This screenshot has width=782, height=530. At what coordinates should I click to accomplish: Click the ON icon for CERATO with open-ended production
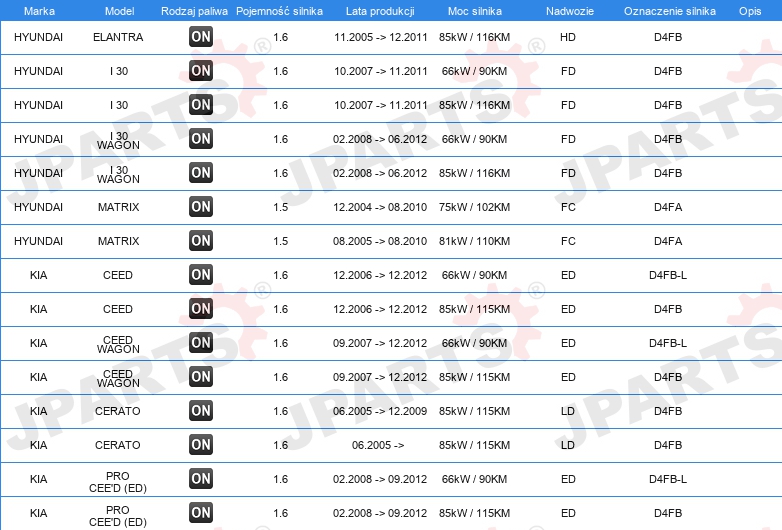[x=201, y=444]
